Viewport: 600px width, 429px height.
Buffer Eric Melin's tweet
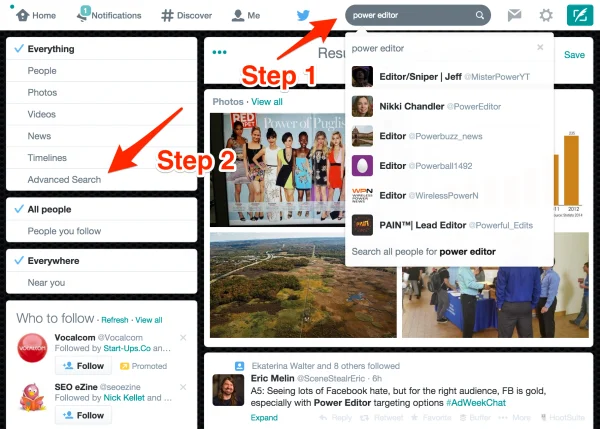point(475,418)
